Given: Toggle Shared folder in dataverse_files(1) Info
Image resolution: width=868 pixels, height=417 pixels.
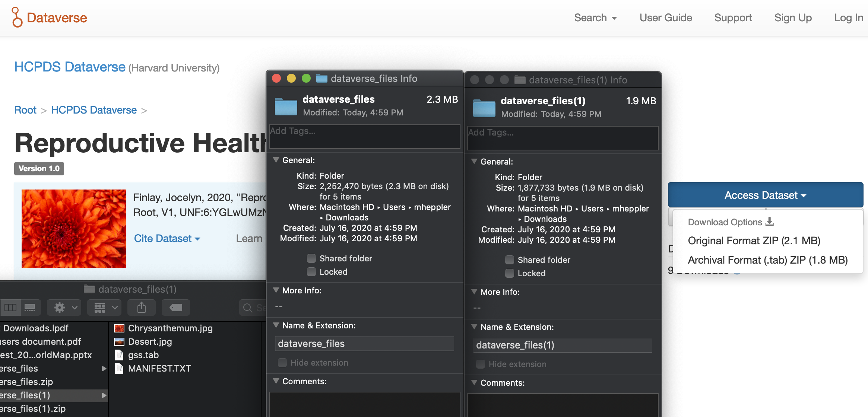Looking at the screenshot, I should (x=510, y=260).
